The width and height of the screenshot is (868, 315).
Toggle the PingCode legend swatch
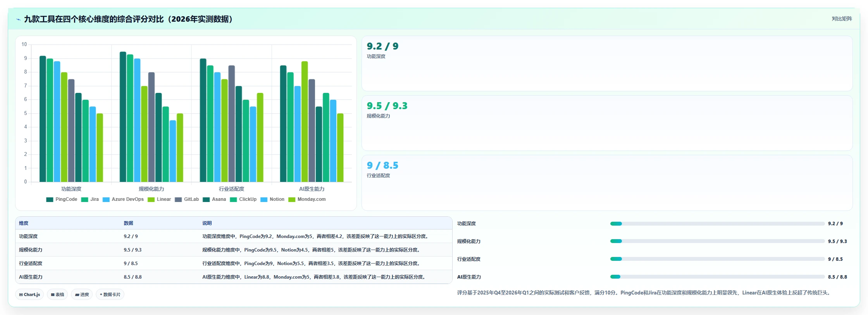(x=50, y=200)
